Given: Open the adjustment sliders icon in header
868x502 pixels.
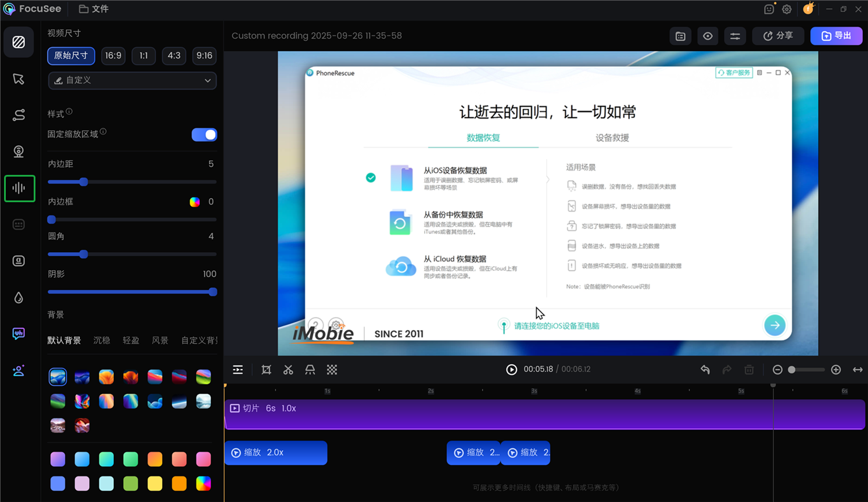Looking at the screenshot, I should 735,36.
